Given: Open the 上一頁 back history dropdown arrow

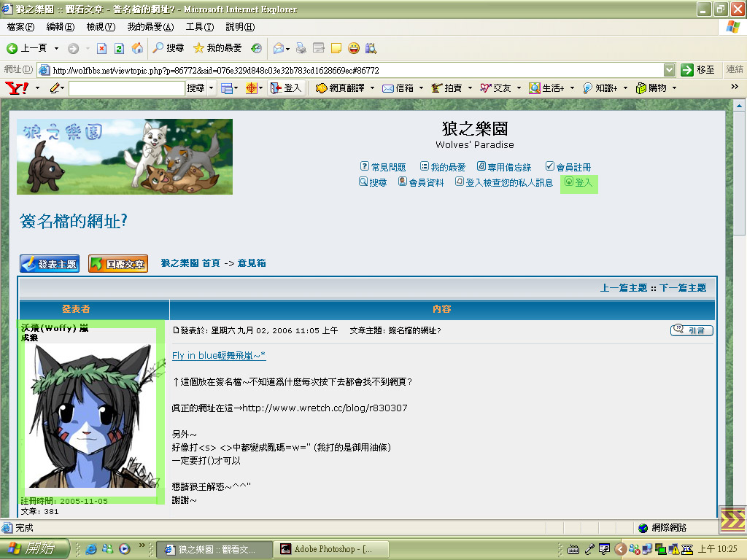Looking at the screenshot, I should [x=56, y=48].
